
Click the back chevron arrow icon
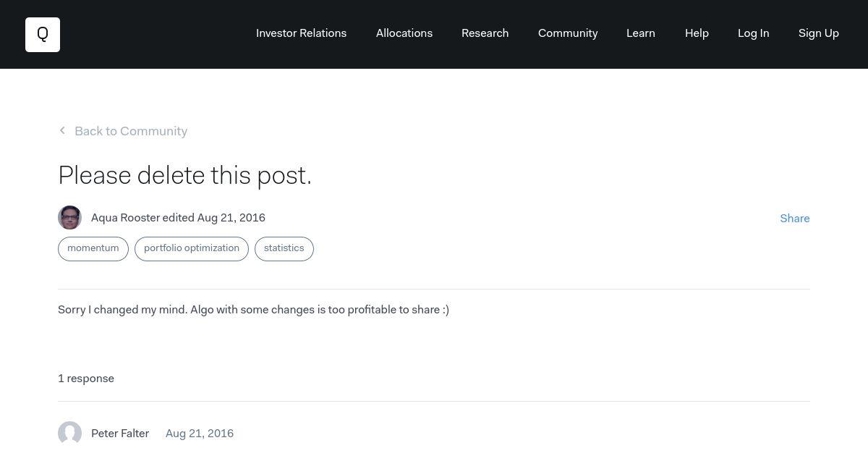coord(62,130)
